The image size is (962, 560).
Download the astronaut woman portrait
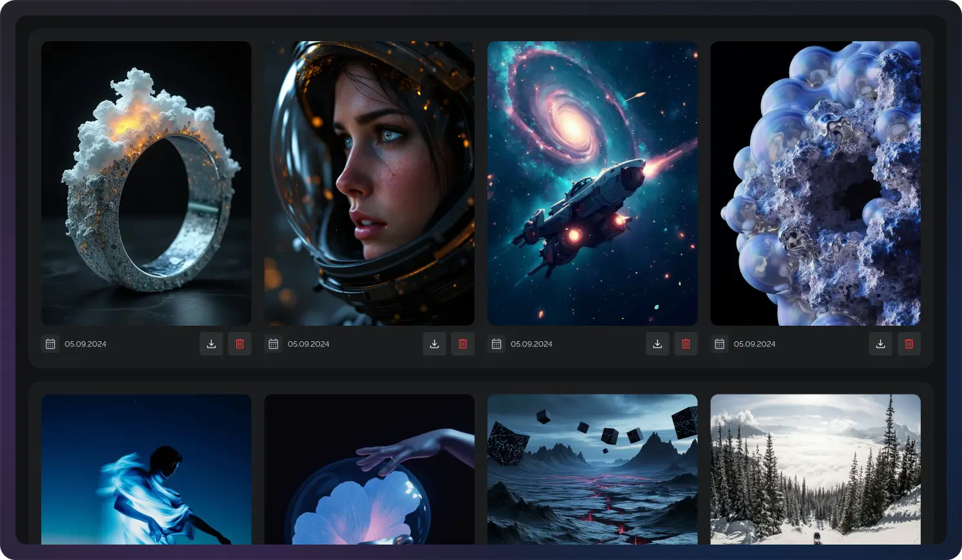[x=435, y=344]
